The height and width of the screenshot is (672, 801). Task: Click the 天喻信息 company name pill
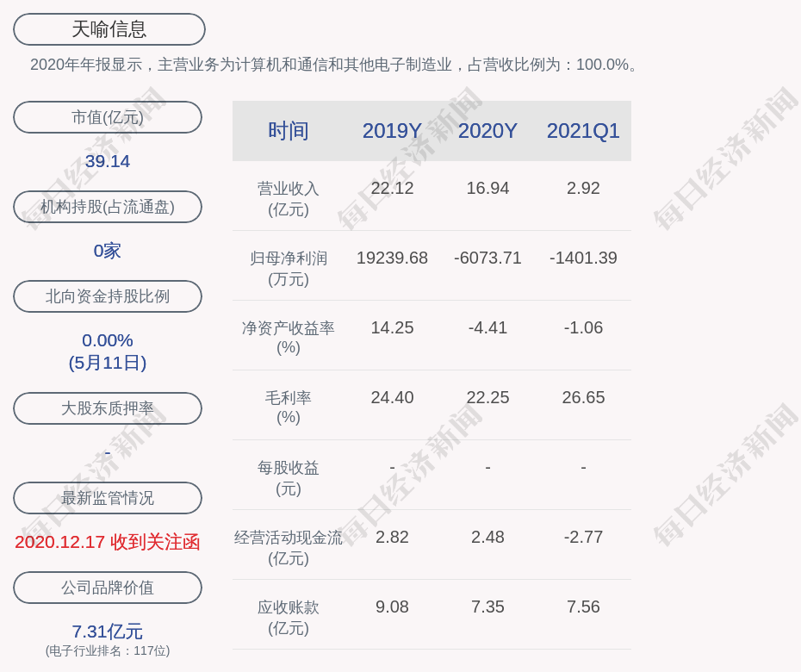click(109, 29)
